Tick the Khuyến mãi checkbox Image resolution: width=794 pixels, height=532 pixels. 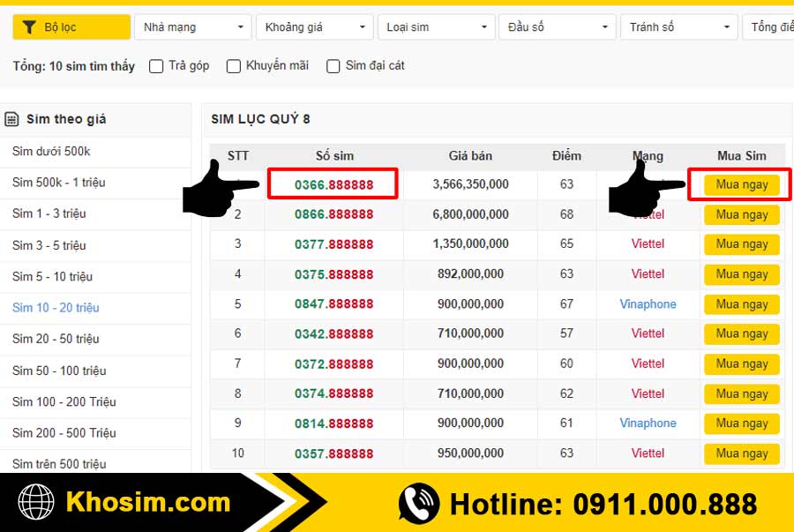coord(234,66)
